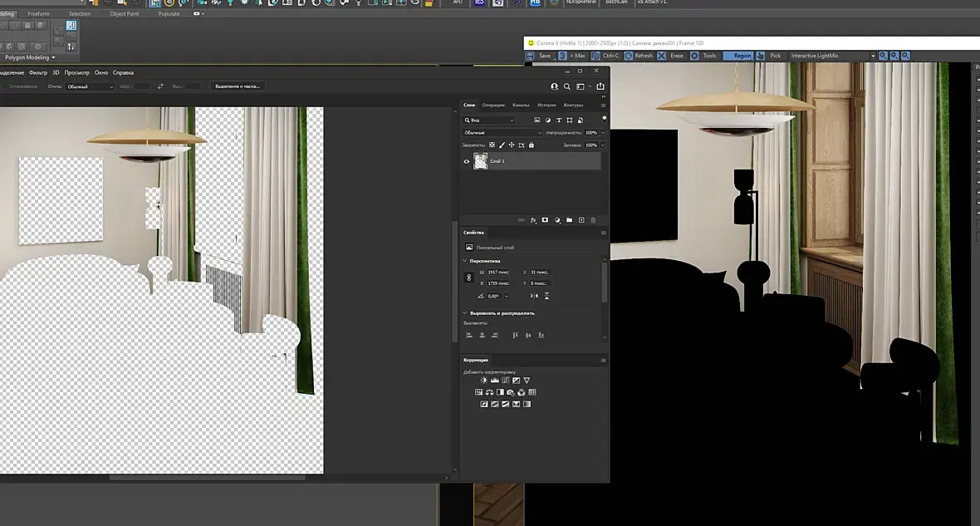Click Refresh in Corona frame buffer
The width and height of the screenshot is (980, 526).
pos(638,56)
